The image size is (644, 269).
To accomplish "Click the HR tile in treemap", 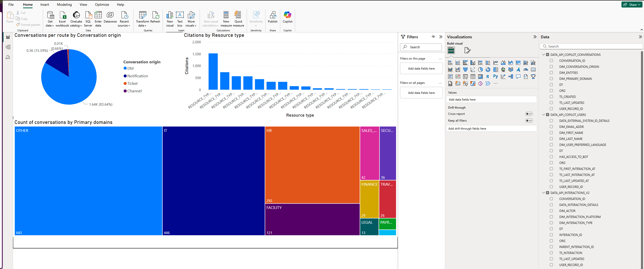I will coord(312,165).
